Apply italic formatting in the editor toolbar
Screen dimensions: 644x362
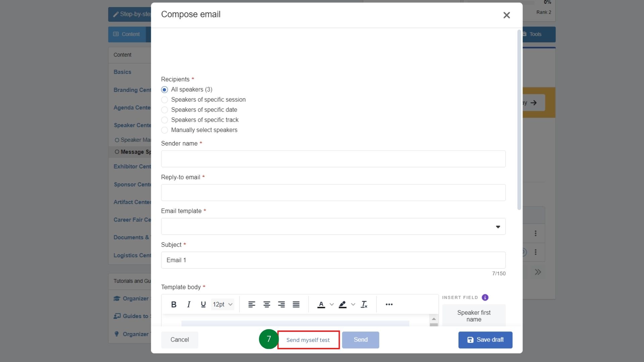[x=189, y=304]
